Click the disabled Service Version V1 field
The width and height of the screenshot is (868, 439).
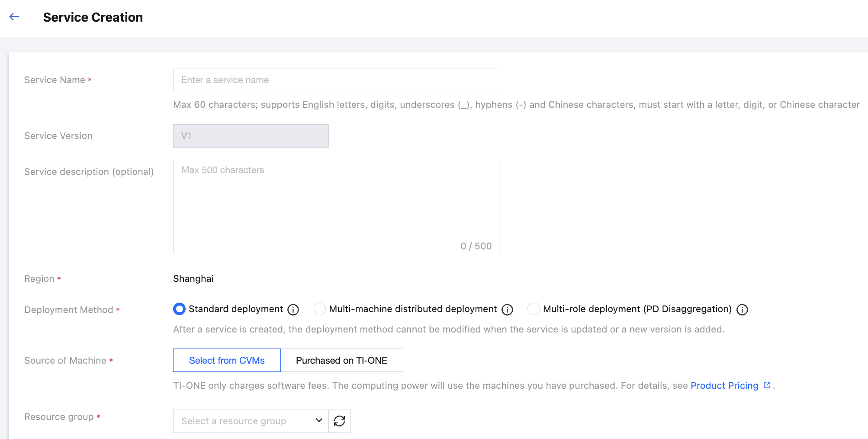251,136
